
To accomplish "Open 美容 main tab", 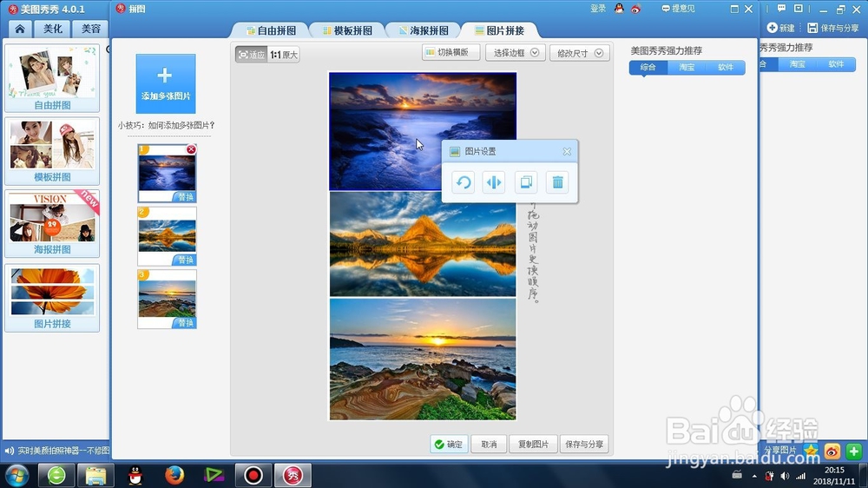I will tap(91, 29).
